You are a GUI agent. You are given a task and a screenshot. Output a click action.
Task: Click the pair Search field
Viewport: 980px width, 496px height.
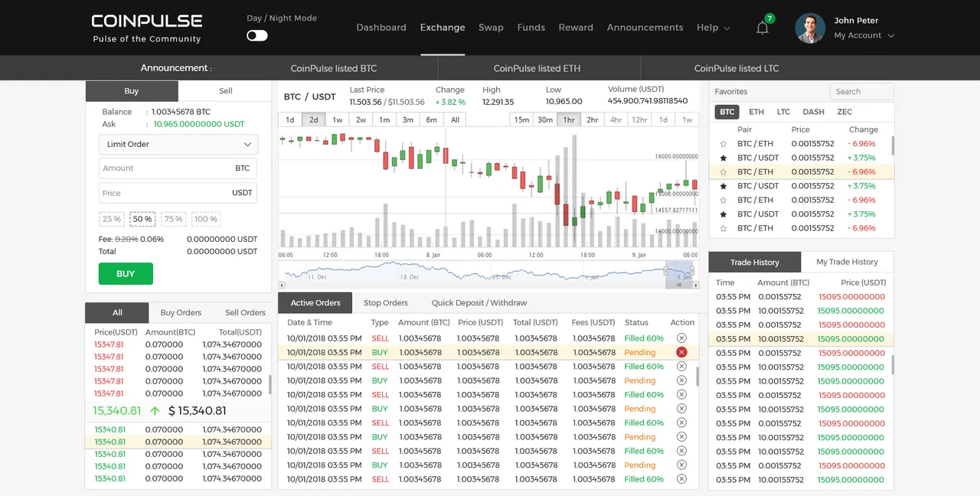[861, 91]
